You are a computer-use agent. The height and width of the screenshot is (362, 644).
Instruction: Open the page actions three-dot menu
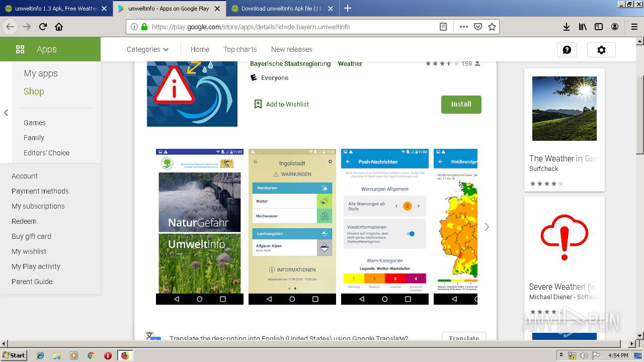tap(464, 27)
